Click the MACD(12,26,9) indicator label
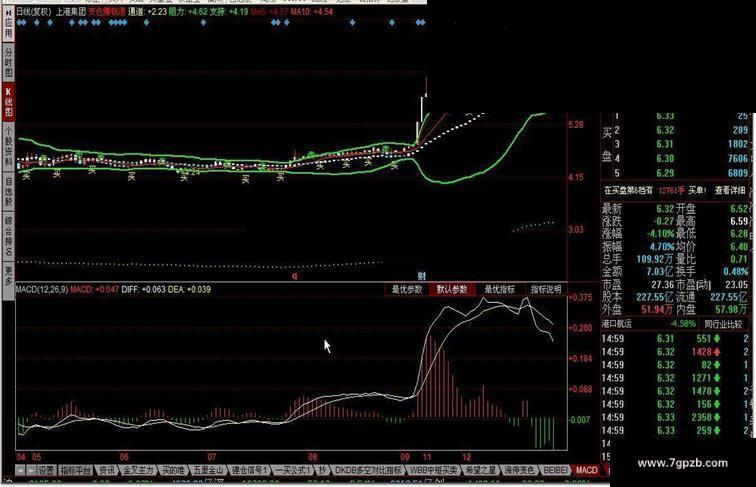Viewport: 756px width, 487px height. click(41, 289)
